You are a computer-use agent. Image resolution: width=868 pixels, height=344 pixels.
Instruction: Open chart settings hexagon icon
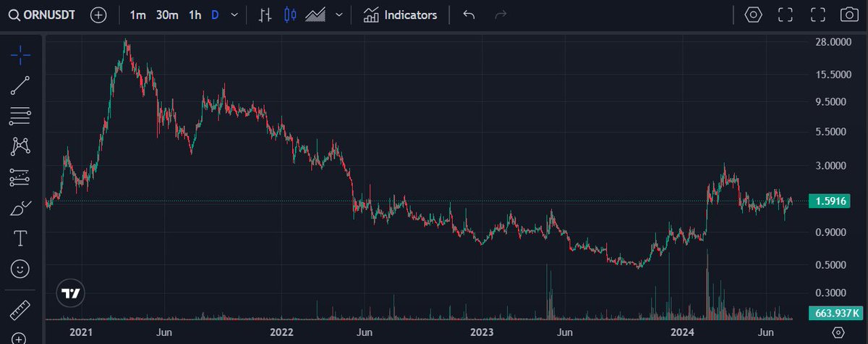754,14
